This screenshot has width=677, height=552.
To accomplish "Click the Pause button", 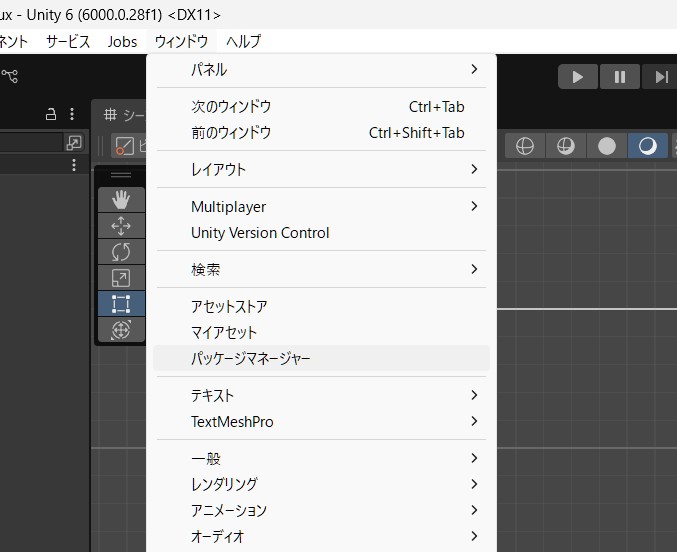I will 620,77.
